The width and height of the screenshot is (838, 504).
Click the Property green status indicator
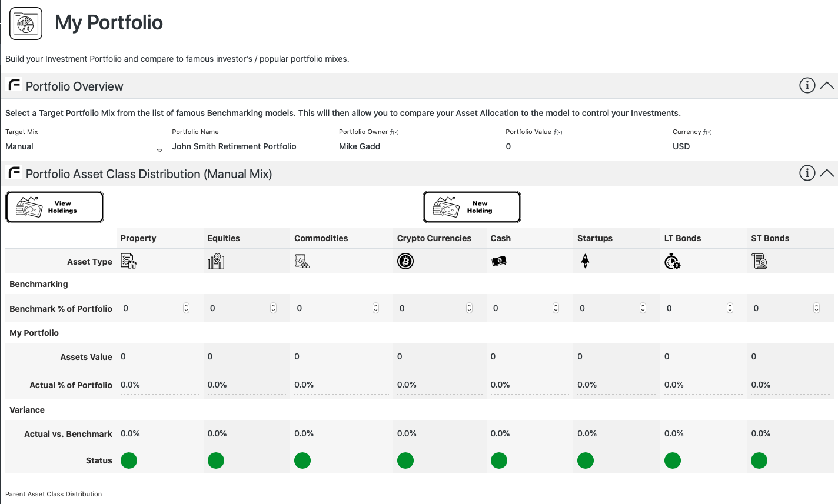[x=129, y=460]
